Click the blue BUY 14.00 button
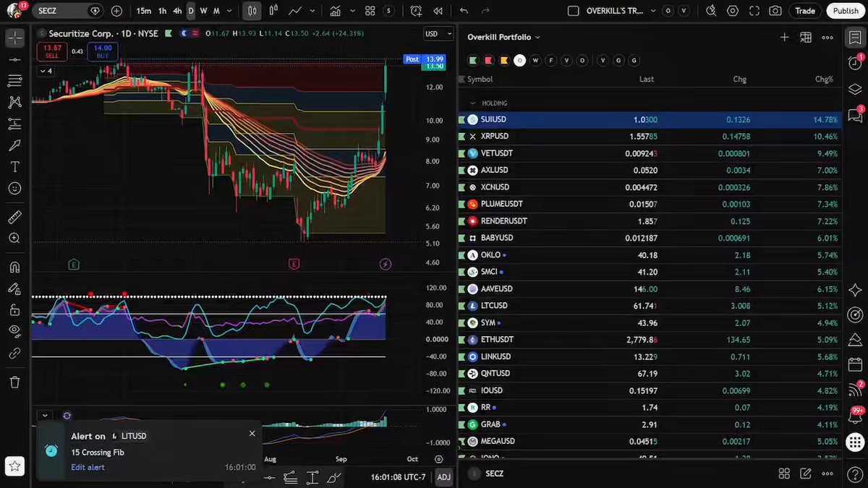This screenshot has width=868, height=488. pos(103,51)
